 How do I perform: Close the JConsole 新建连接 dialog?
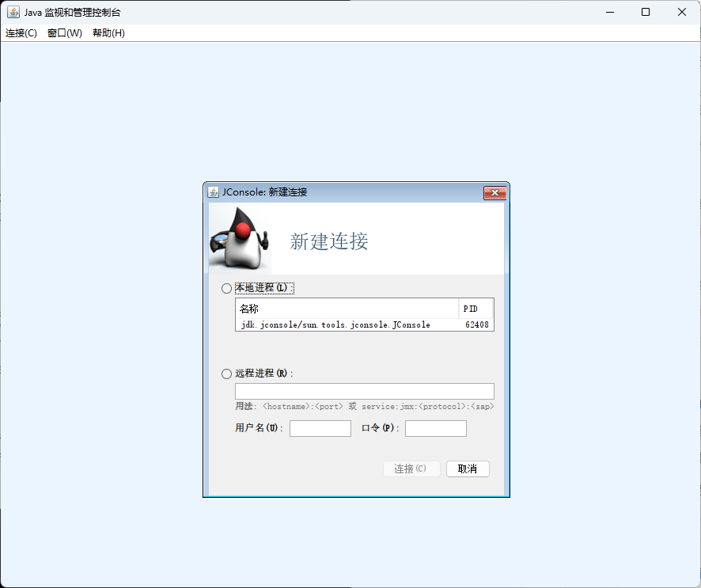494,193
